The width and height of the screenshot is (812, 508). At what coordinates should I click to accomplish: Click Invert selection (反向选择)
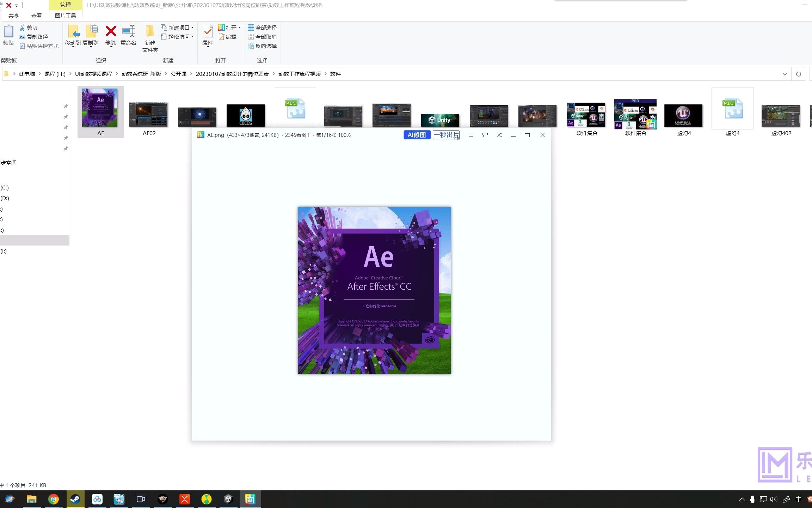click(x=262, y=46)
